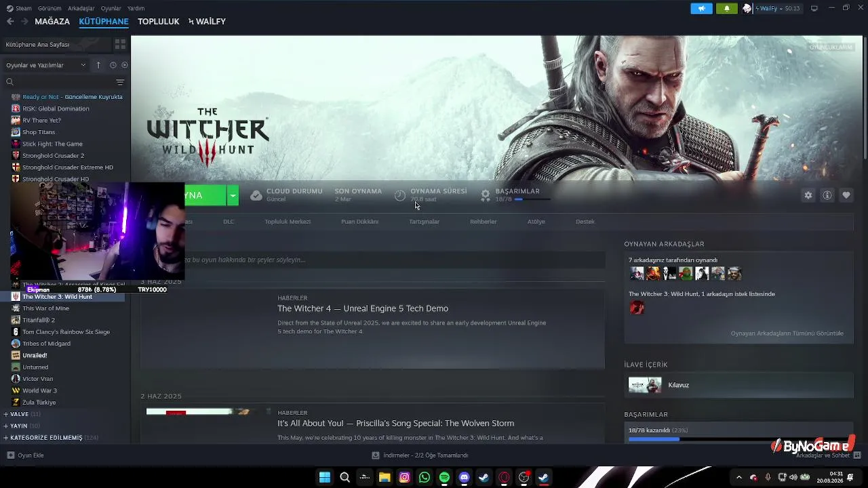868x488 pixels.
Task: Open the Arkadaşlar menu
Action: click(81, 8)
